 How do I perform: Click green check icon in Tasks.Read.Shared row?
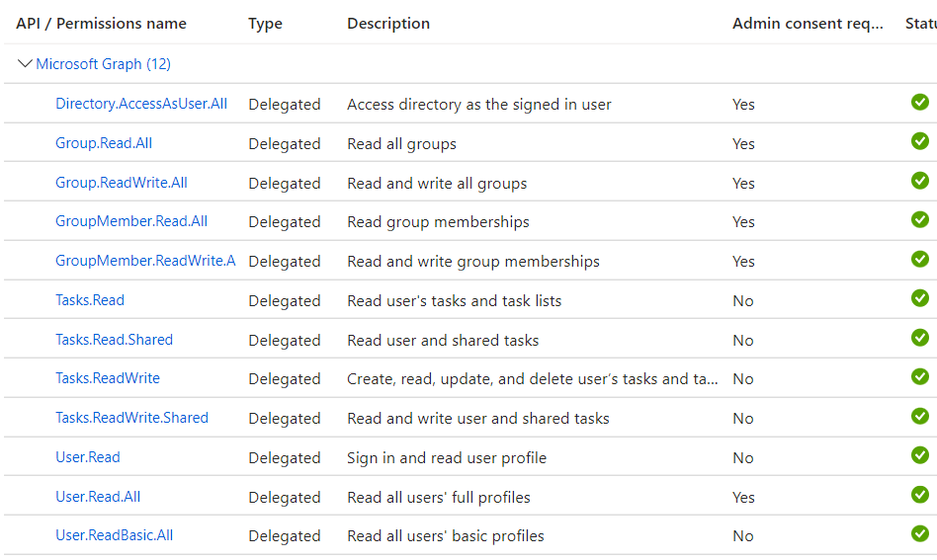click(x=919, y=338)
